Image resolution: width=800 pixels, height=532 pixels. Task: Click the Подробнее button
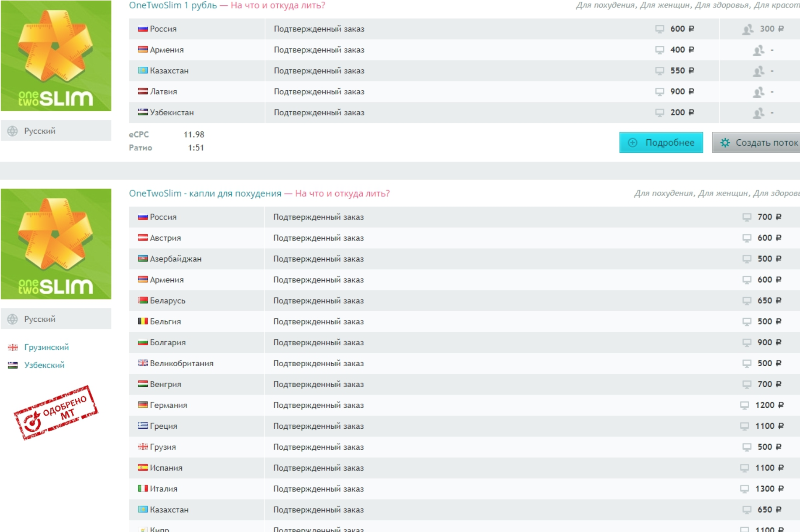(661, 143)
